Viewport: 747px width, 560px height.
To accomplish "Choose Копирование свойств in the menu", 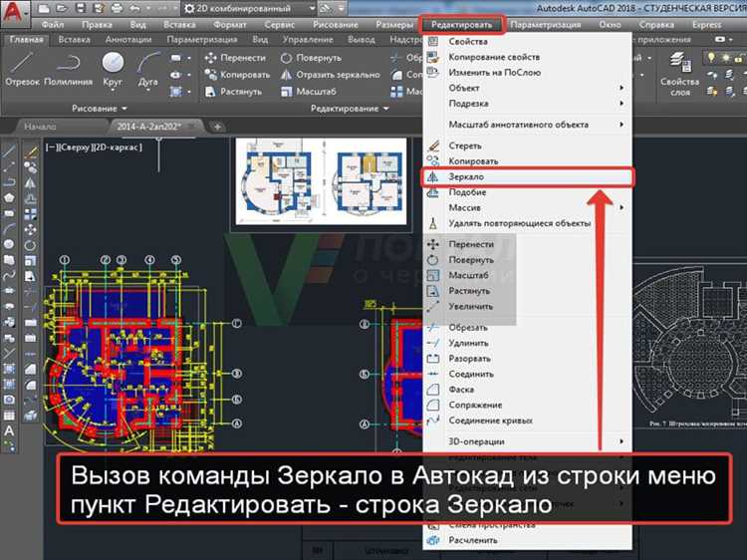I will coord(494,57).
